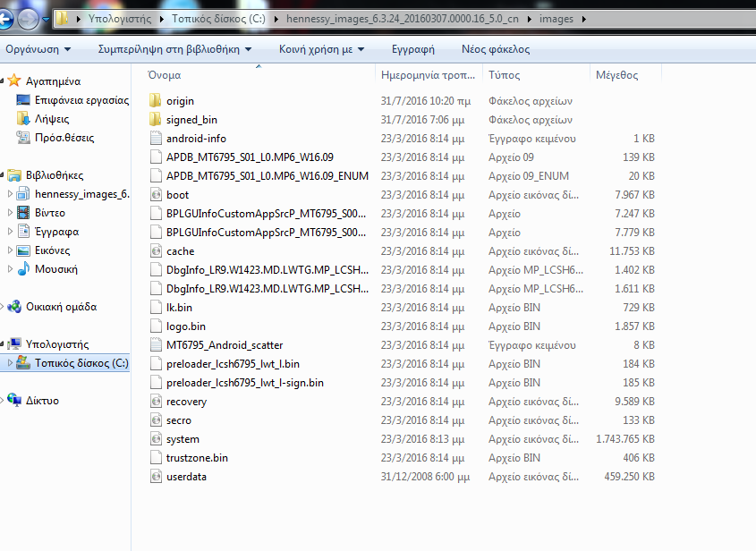Image resolution: width=756 pixels, height=551 pixels.
Task: Select file APDB_MT6795_S01_L0.MP6_W16.09_ENUM
Action: click(268, 176)
